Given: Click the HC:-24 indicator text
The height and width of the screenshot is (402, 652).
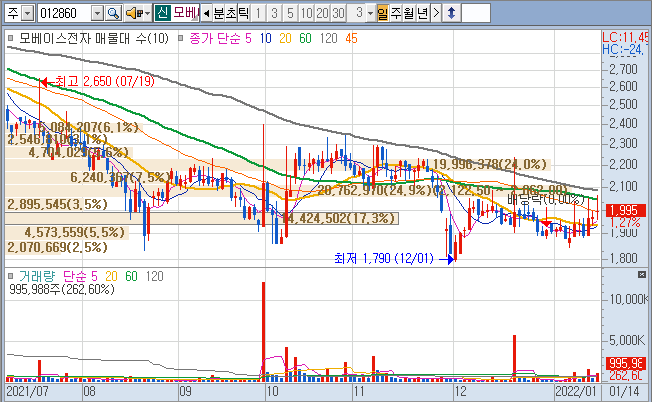Looking at the screenshot, I should point(623,49).
